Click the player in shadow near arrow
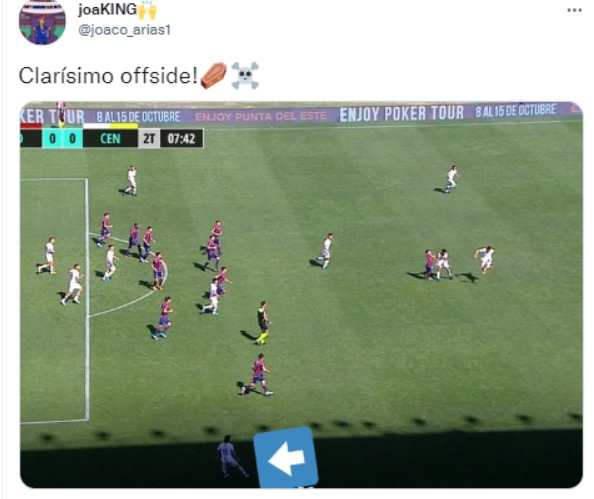The image size is (594, 499). (230, 456)
